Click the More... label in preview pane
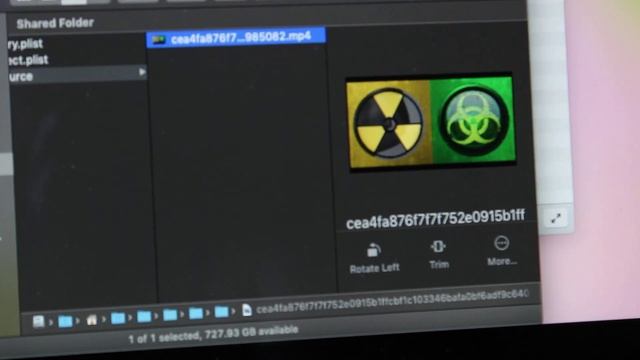Viewport: 640px width, 360px height. pyautogui.click(x=502, y=261)
